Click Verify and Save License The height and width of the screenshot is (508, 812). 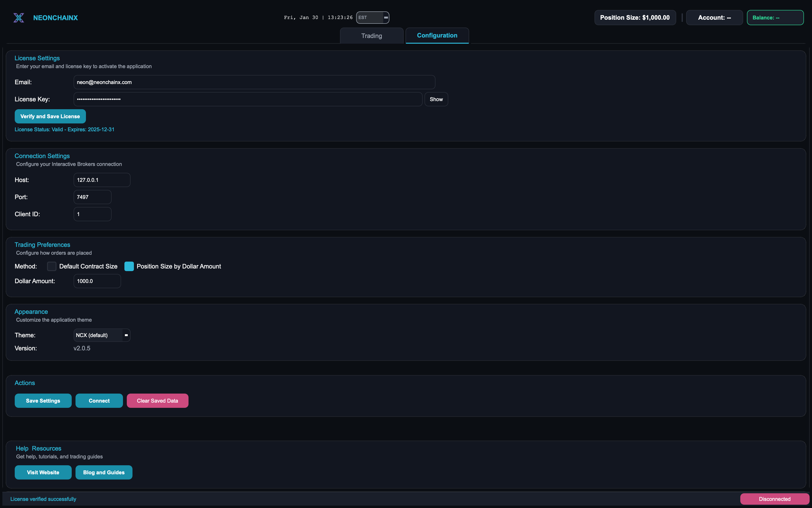tap(50, 116)
